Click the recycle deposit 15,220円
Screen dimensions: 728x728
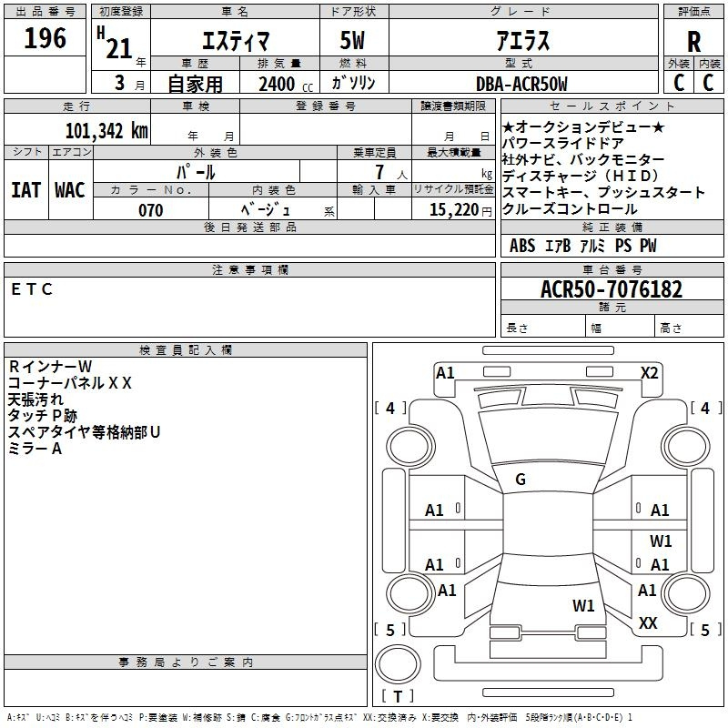coord(460,210)
